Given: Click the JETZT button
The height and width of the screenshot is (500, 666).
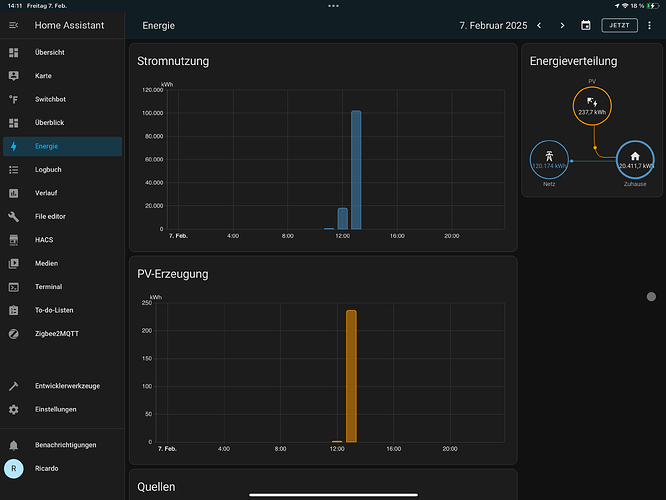Looking at the screenshot, I should [619, 25].
